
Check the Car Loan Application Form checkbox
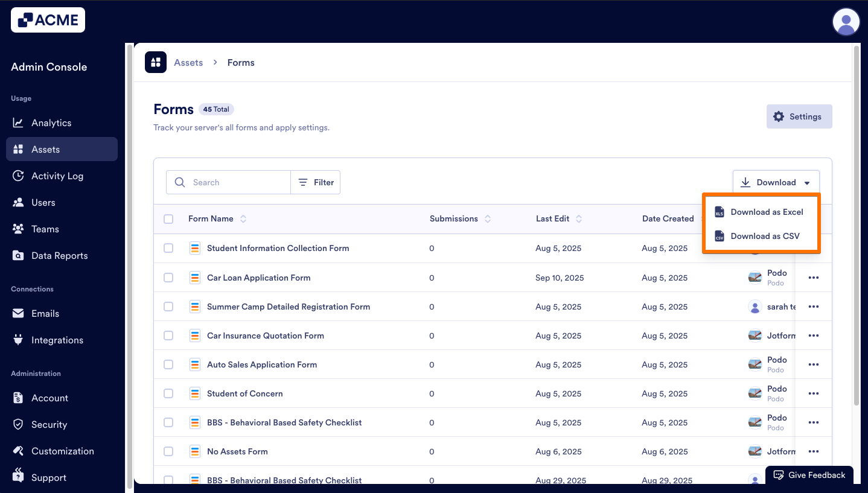coord(168,277)
